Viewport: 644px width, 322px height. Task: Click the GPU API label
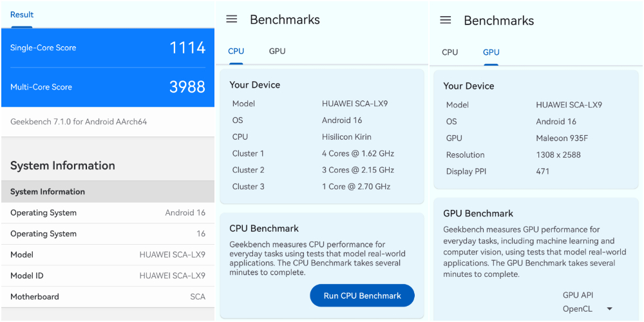click(578, 295)
